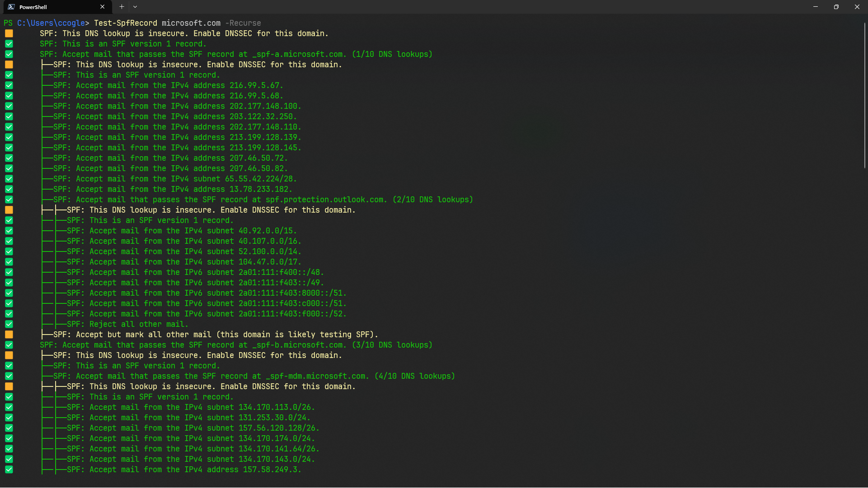Viewport: 868px width, 488px height.
Task: Click the green check beside address 207.46.50.82
Action: click(x=9, y=168)
